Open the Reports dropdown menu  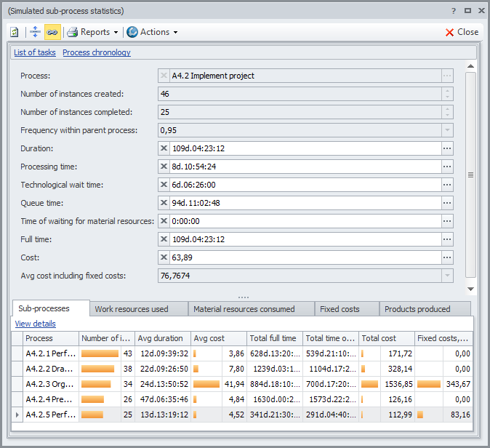[x=92, y=32]
